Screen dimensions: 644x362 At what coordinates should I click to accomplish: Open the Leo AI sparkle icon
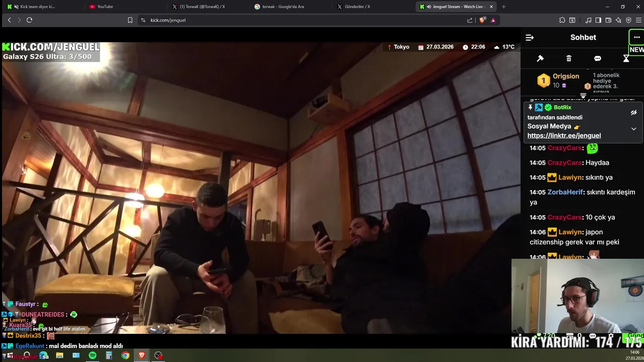pos(618,20)
